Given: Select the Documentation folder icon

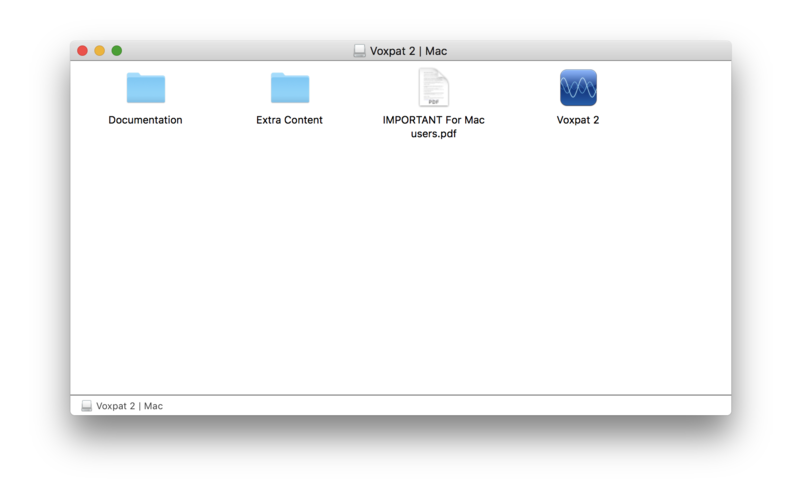Looking at the screenshot, I should click(146, 88).
